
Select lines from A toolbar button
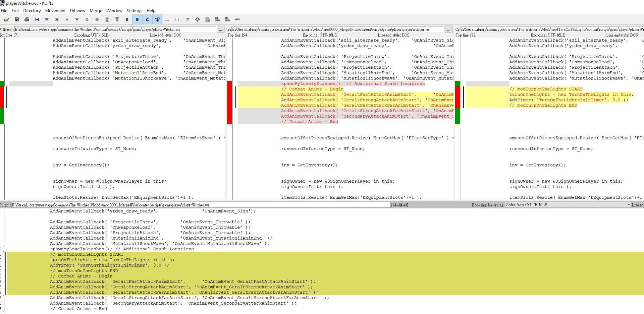pos(127,19)
